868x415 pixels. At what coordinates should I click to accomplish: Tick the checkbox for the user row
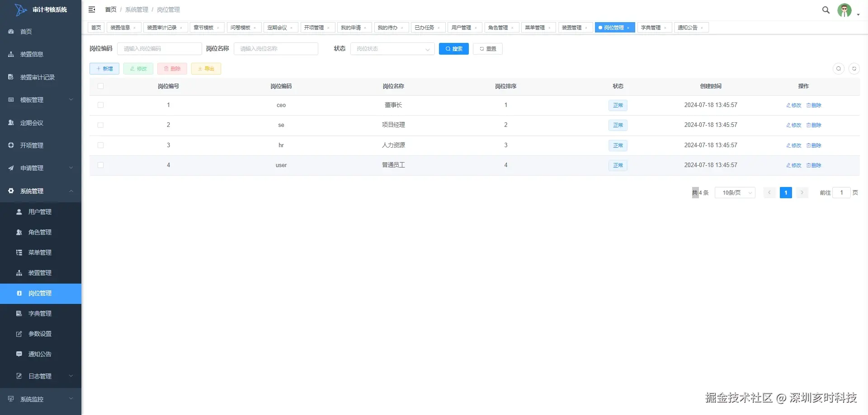(x=100, y=165)
